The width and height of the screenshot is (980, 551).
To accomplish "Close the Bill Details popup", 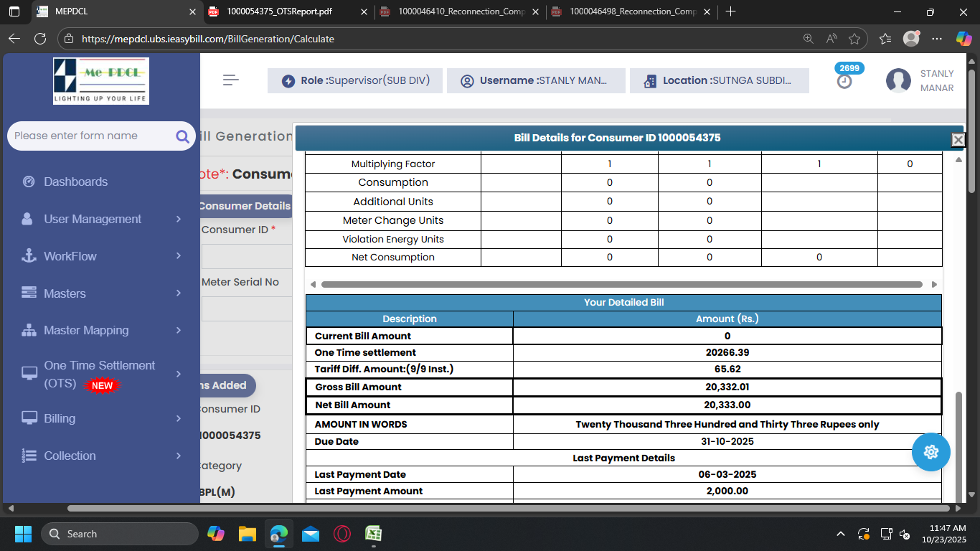I will coord(958,139).
